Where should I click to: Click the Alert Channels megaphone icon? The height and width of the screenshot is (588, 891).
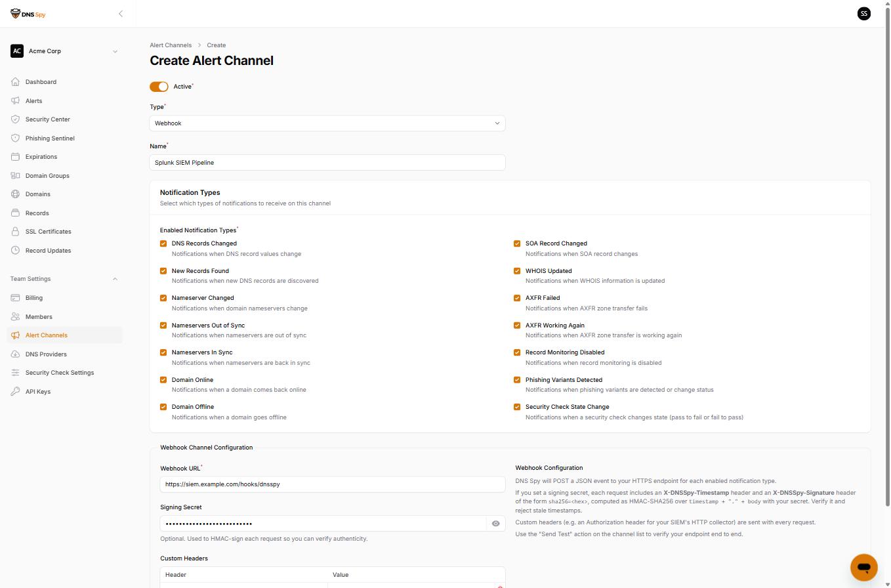16,335
